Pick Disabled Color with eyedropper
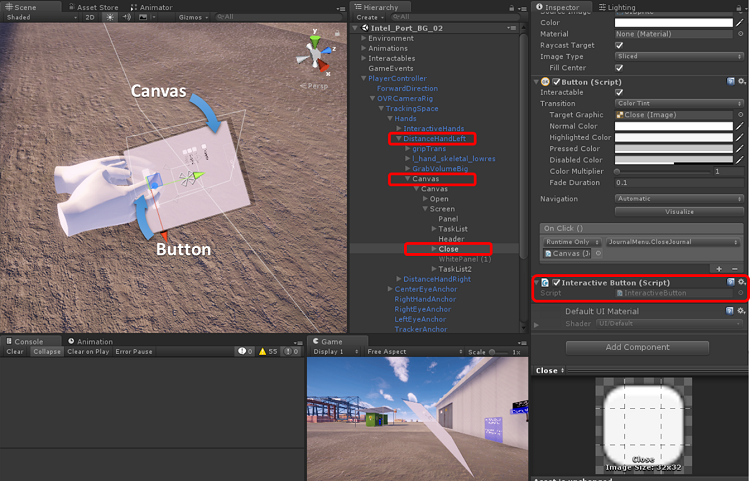Screen dimensions: 750x481 coord(740,160)
